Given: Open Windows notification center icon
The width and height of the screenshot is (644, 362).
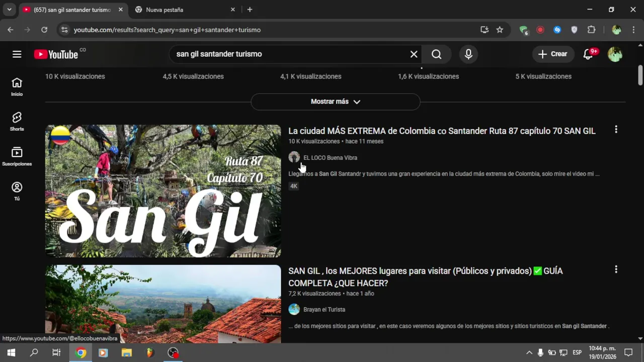Looking at the screenshot, I should click(x=628, y=352).
